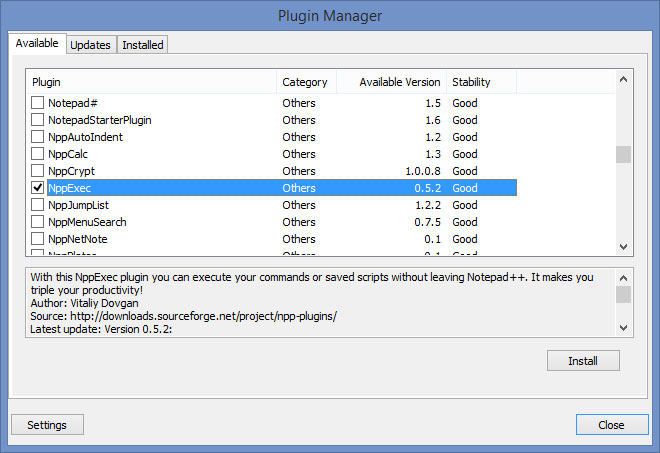Screen dimensions: 660x453
Task: Select the NppCalc plugin name
Action: point(68,154)
